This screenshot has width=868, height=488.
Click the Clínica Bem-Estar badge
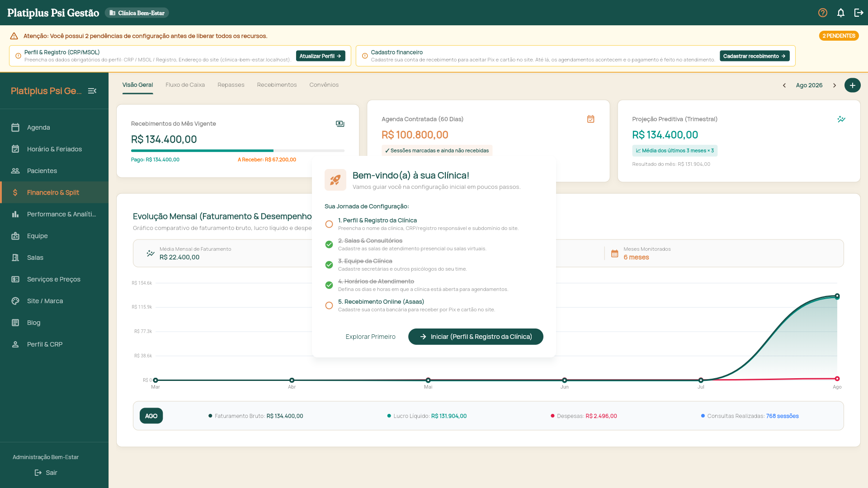(x=137, y=13)
